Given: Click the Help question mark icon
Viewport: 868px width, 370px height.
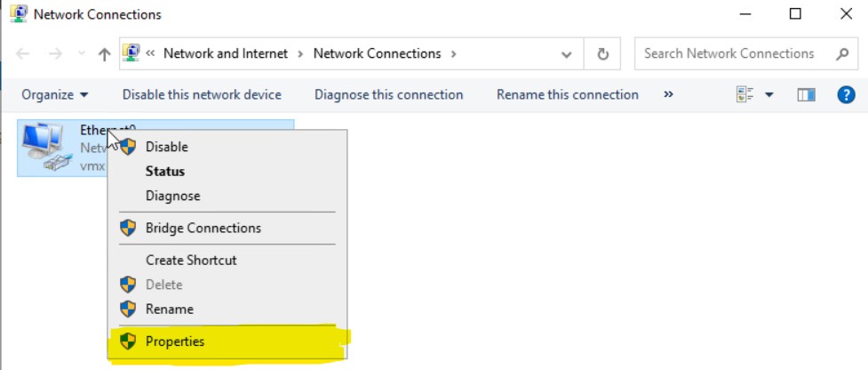Looking at the screenshot, I should [x=846, y=95].
